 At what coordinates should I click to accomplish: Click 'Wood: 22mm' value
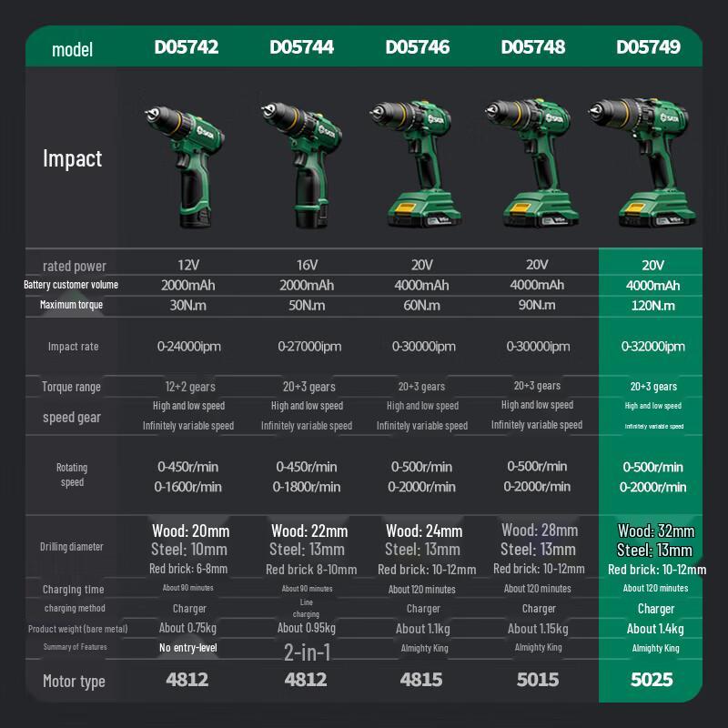tap(309, 531)
